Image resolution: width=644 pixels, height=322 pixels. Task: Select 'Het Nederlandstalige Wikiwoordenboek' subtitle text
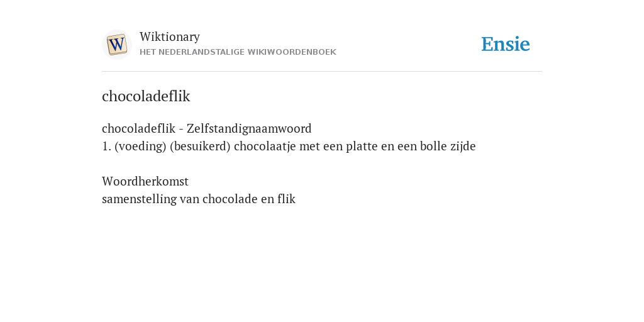click(x=238, y=52)
